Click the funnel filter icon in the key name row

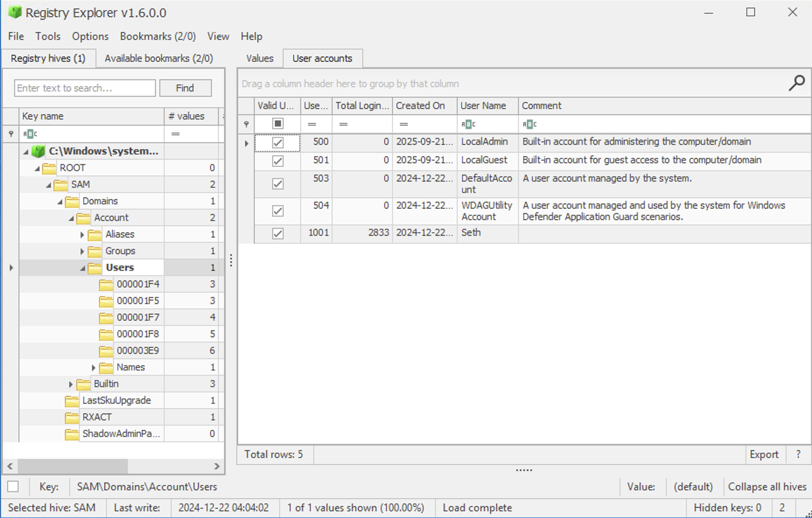coord(11,133)
